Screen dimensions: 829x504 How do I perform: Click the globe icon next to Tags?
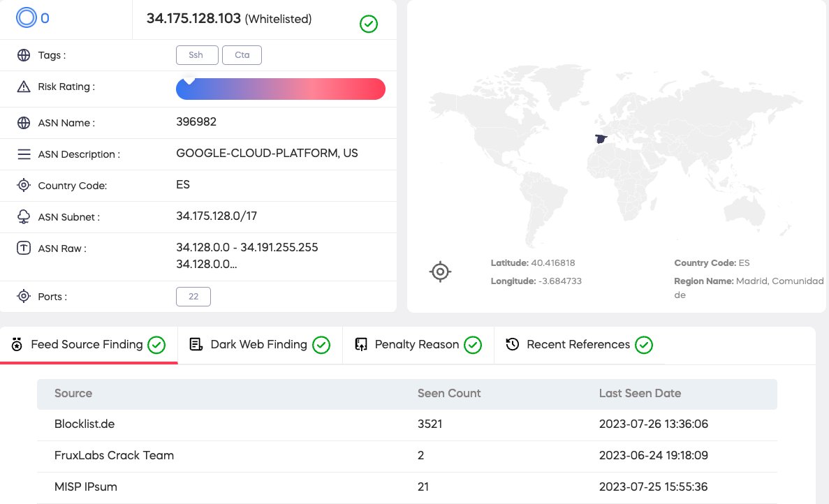(x=24, y=55)
